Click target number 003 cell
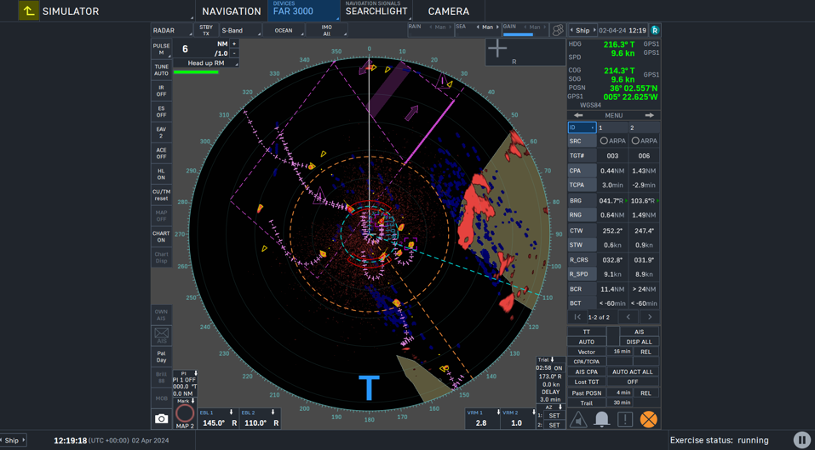The height and width of the screenshot is (452, 816). [613, 156]
